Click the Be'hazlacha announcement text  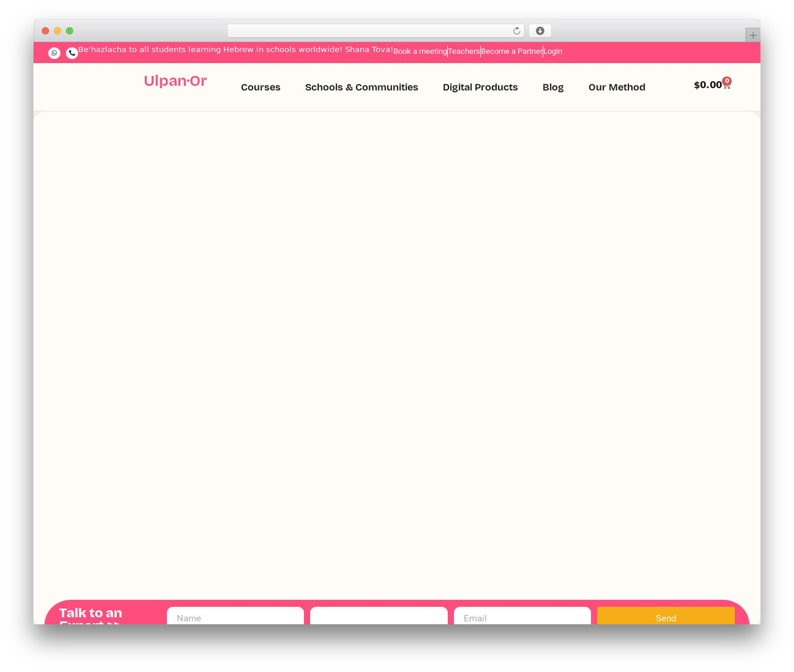click(236, 50)
